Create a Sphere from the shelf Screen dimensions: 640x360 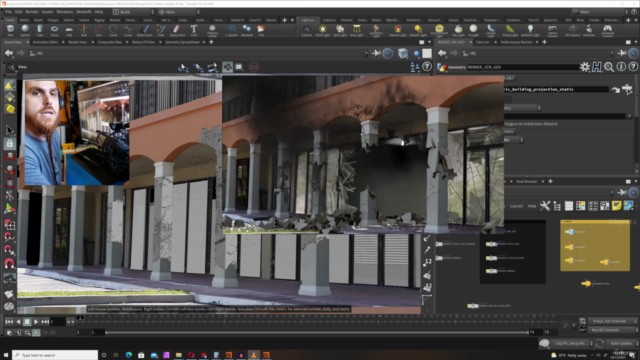tap(25, 30)
